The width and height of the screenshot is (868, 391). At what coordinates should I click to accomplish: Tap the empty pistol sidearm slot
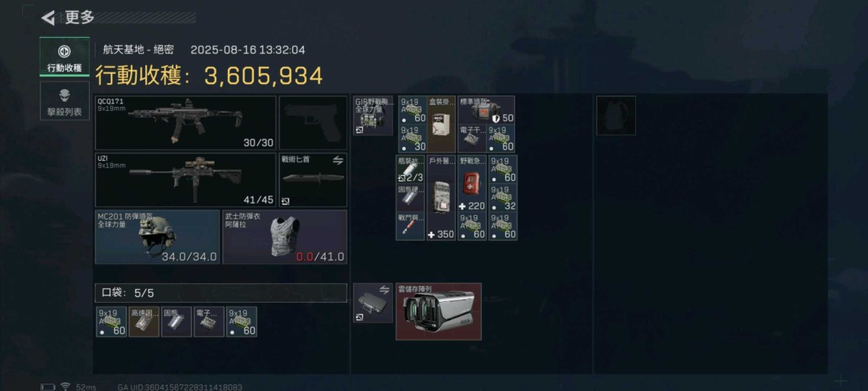click(312, 123)
